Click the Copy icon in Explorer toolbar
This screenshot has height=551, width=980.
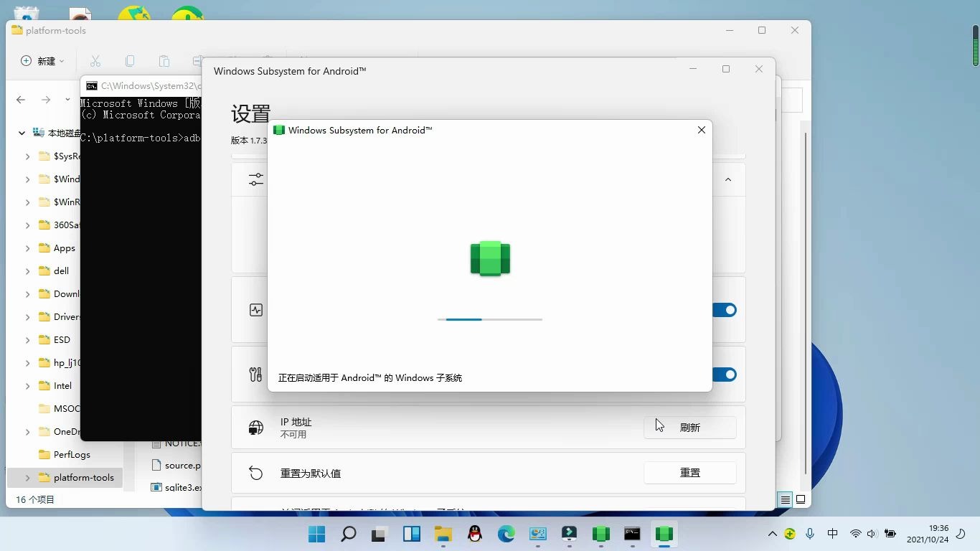coord(130,61)
